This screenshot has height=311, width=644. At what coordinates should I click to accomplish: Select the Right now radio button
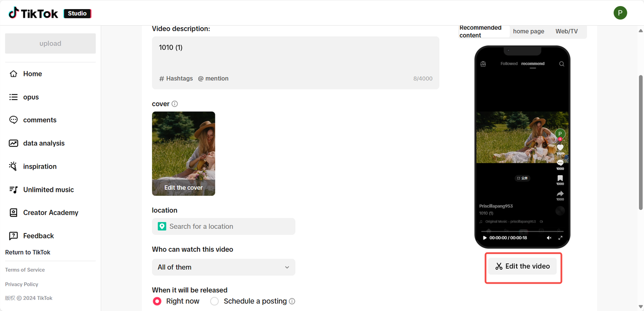(157, 301)
